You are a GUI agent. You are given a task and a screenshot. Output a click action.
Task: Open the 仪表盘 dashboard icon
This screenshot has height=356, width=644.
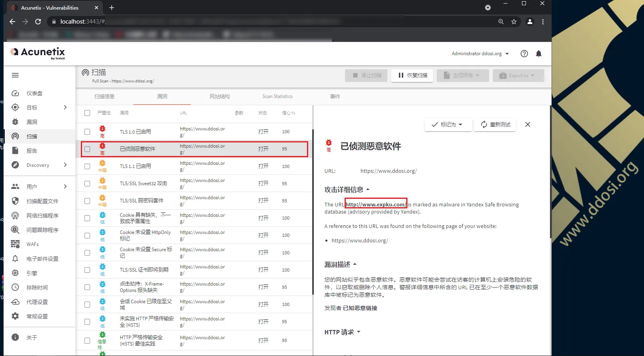[15, 93]
